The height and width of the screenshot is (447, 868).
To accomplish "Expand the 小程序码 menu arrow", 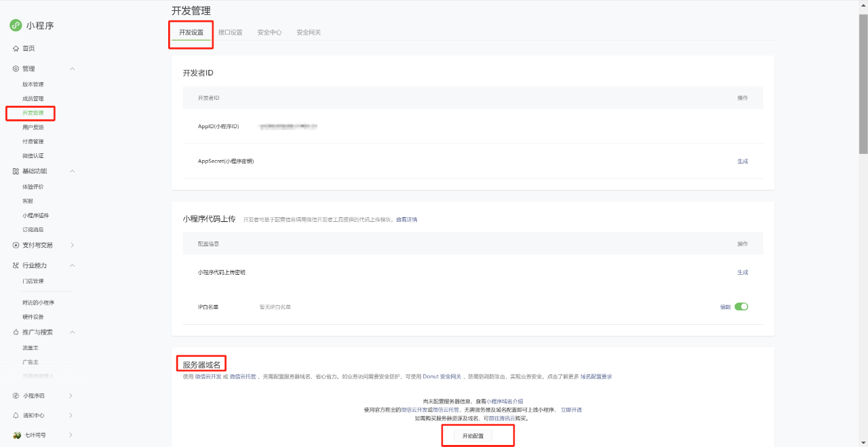I will [x=71, y=395].
